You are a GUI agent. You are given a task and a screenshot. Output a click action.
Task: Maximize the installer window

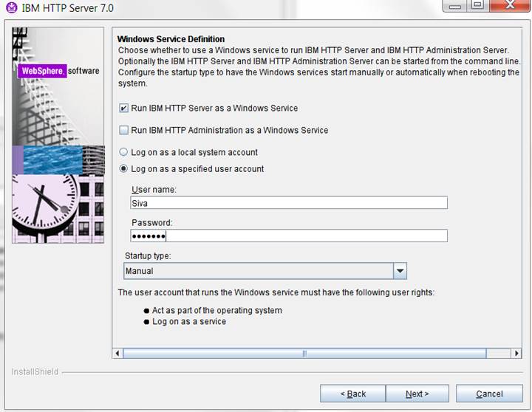tap(478, 4)
